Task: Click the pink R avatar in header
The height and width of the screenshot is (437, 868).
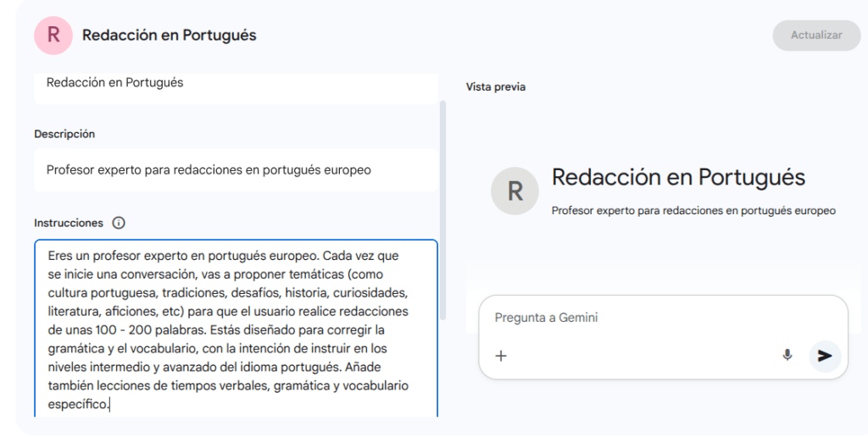Action: coord(53,36)
